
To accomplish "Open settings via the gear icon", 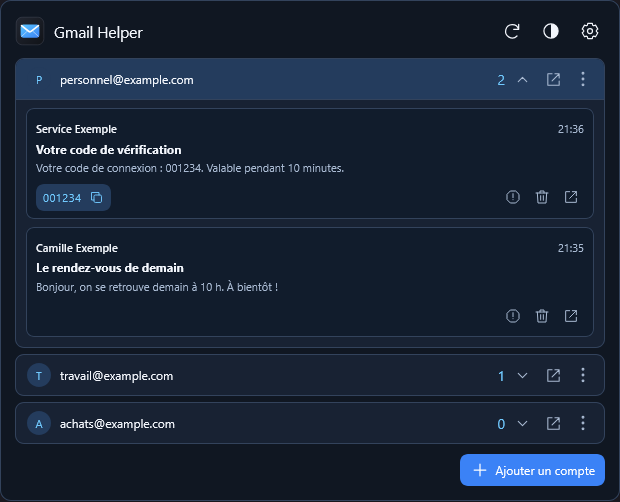I will pyautogui.click(x=590, y=31).
